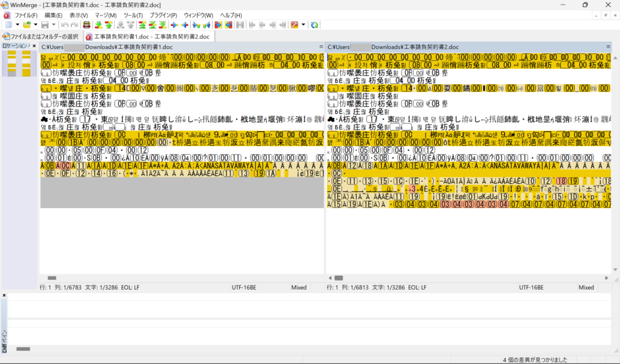Expand the New document dropdown arrow
620x364 pixels.
tap(17, 25)
